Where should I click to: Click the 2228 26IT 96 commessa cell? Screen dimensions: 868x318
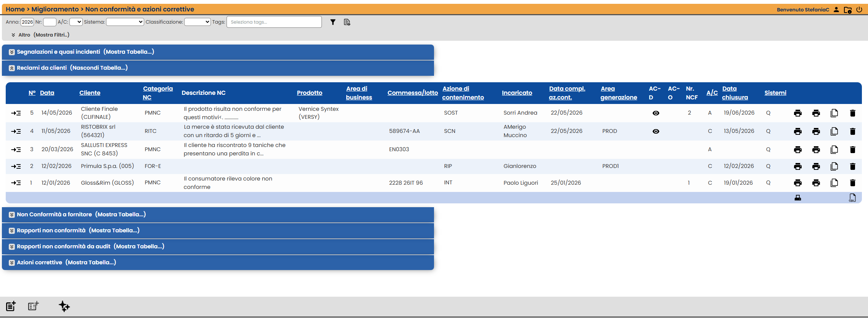point(406,183)
